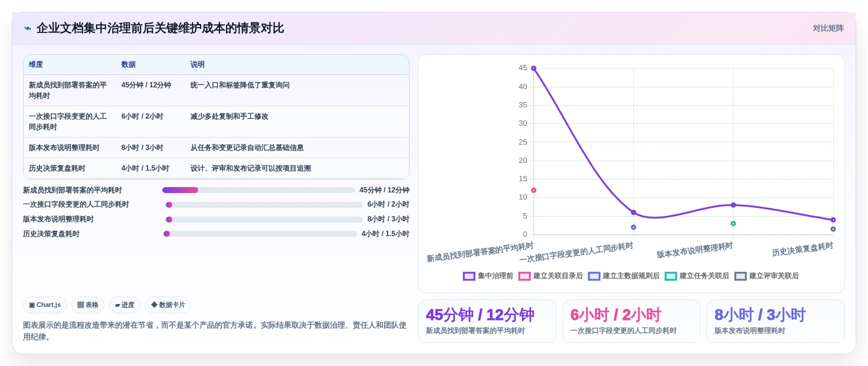This screenshot has height=366, width=868.
Task: Toggle the 建立评审关联后 legend item
Action: click(767, 276)
